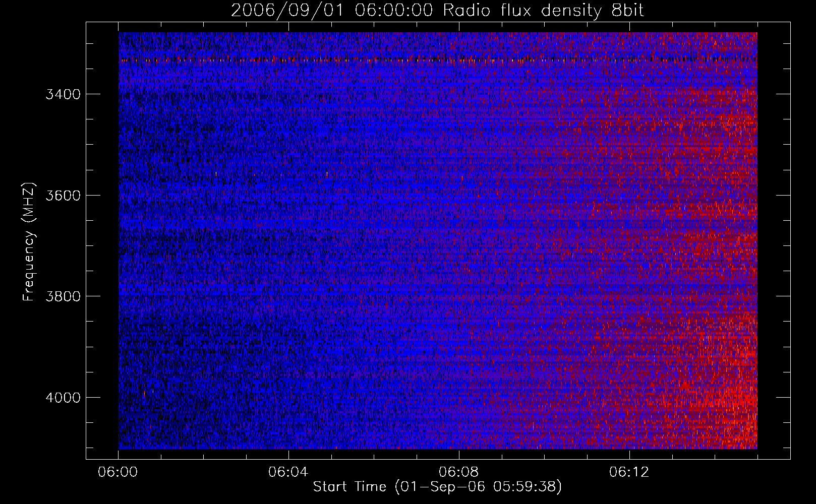The width and height of the screenshot is (816, 504).
Task: Click the 06:04 time tick label
Action: [x=288, y=472]
